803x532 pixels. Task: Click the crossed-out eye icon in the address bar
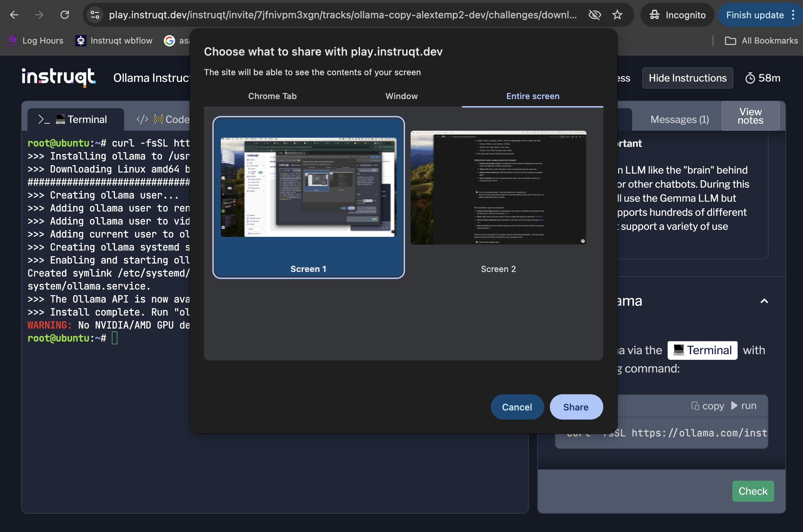click(595, 15)
